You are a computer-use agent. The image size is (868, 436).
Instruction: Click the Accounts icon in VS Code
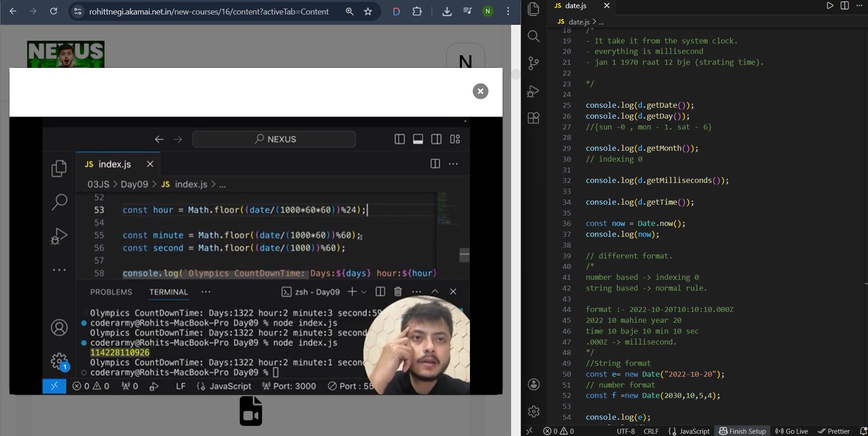tap(534, 384)
